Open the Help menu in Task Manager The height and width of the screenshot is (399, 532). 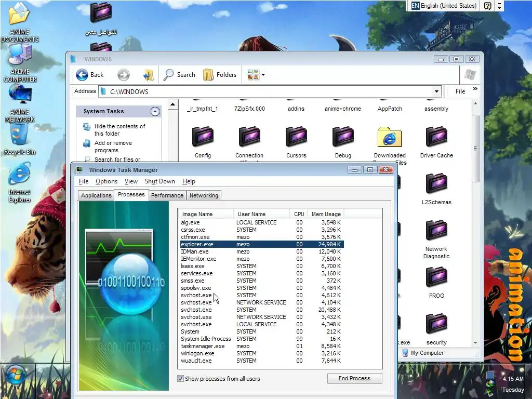click(189, 181)
